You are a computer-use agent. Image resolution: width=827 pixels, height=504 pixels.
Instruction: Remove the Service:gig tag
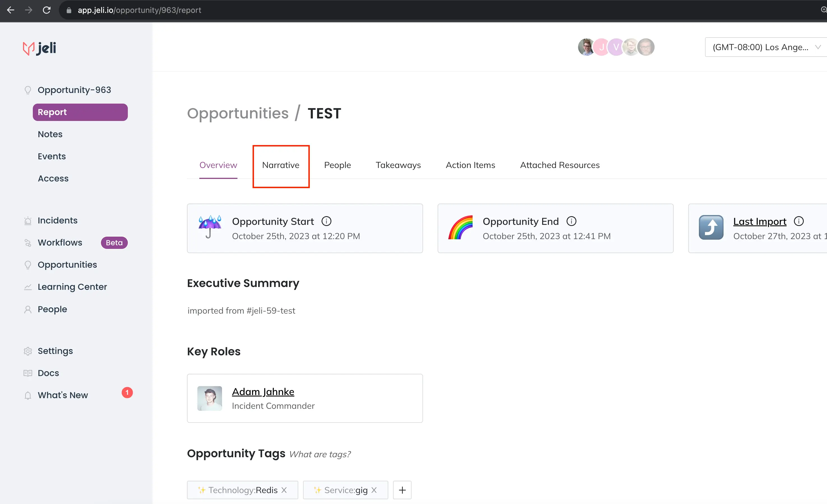coord(374,490)
